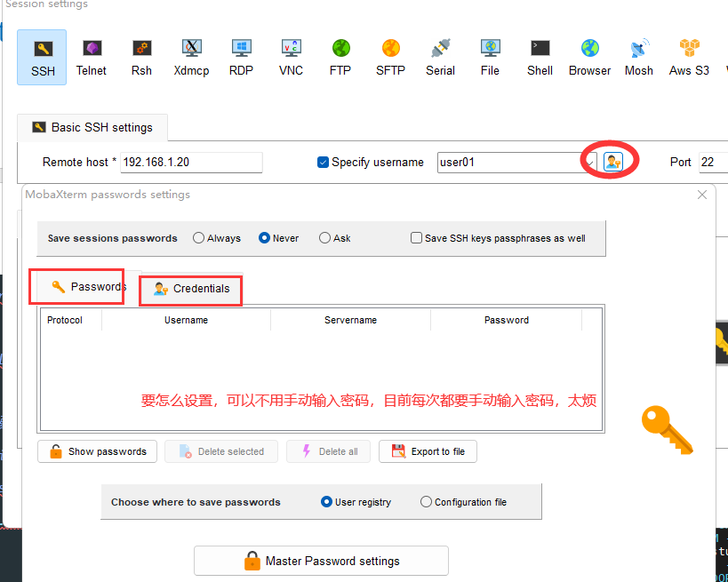The width and height of the screenshot is (728, 582).
Task: Click the Servername column header
Action: [350, 320]
